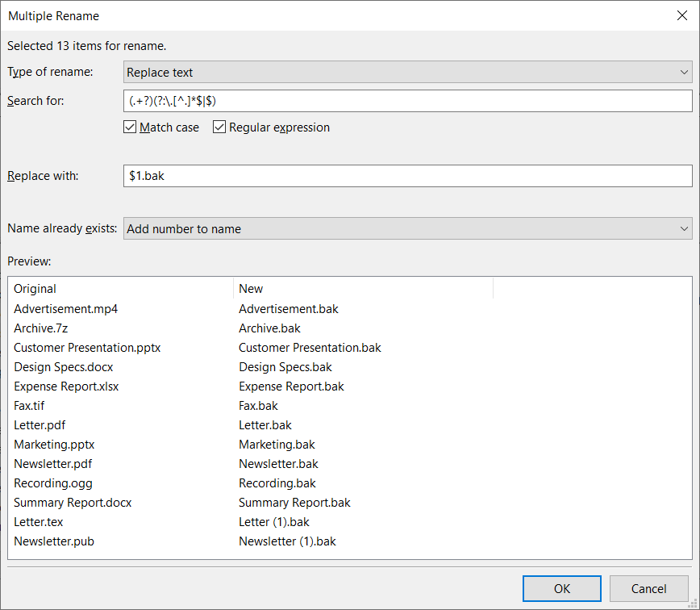Cancel the multiple rename operation
The image size is (700, 610).
pos(648,588)
